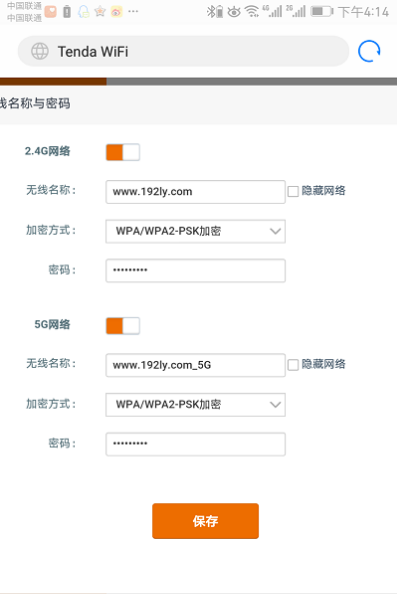397x594 pixels.
Task: Edit the 5G 无线名称 field
Action: pyautogui.click(x=195, y=365)
